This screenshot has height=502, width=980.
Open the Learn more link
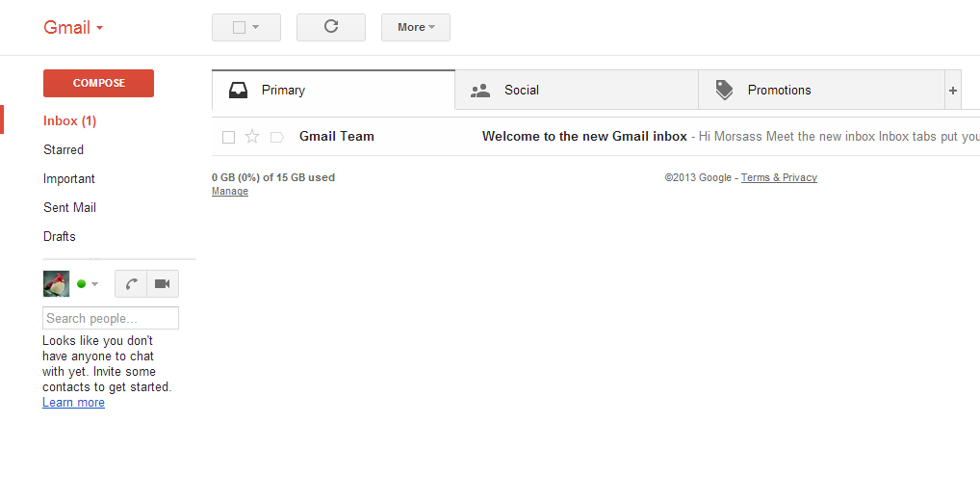point(74,403)
